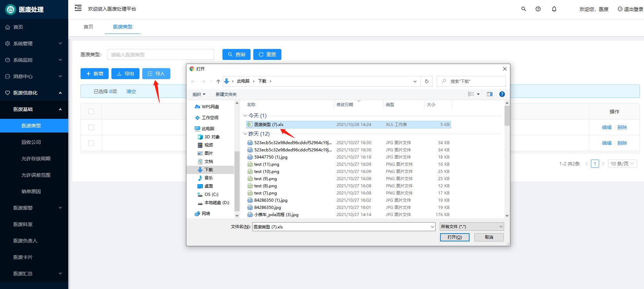
Task: Click the 导出 export button
Action: (125, 74)
